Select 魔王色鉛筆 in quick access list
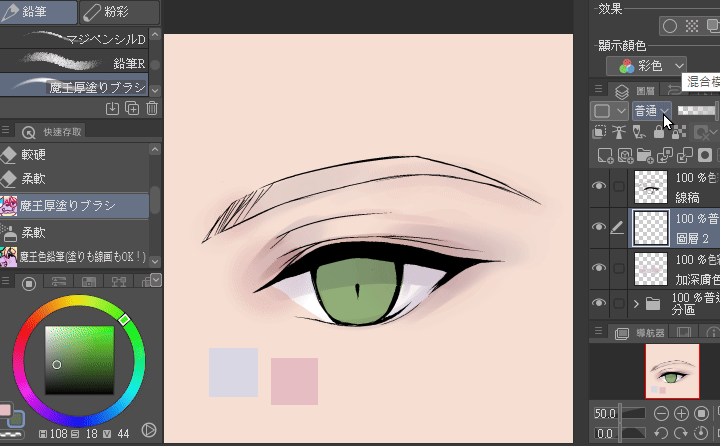Viewport: 720px width, 446px height. click(74, 257)
